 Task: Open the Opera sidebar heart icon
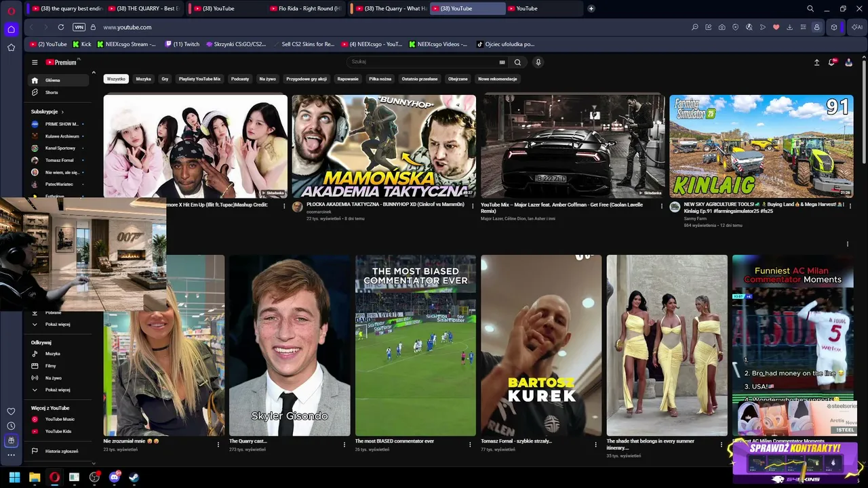[11, 411]
